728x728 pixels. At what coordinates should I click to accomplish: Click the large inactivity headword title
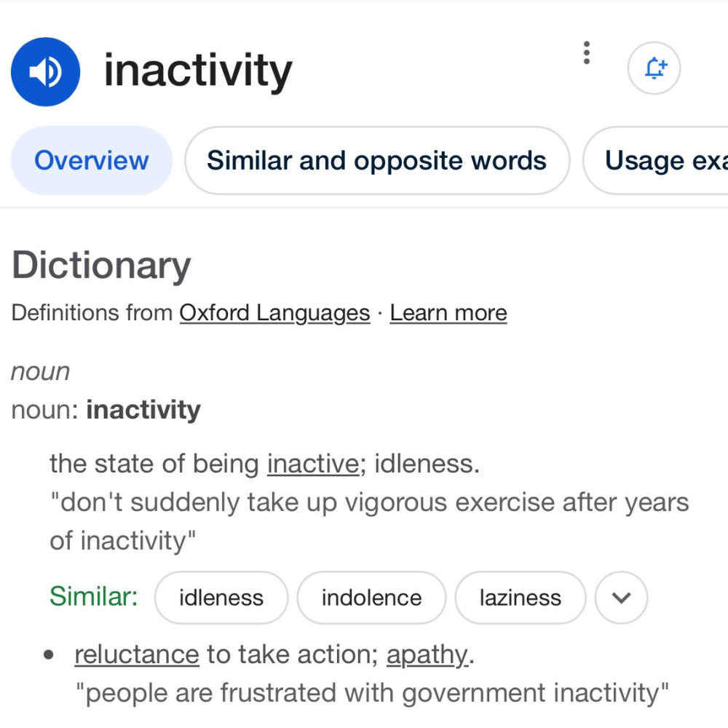pyautogui.click(x=198, y=71)
